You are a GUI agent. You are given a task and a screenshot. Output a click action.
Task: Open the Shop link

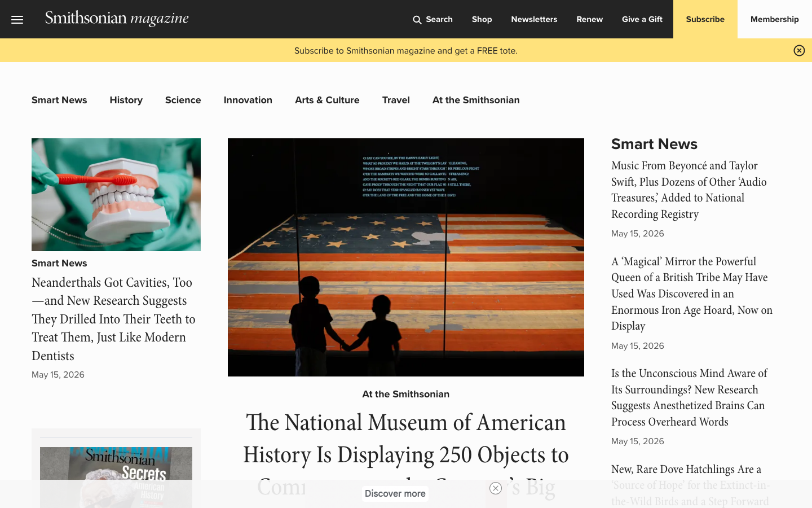(482, 19)
